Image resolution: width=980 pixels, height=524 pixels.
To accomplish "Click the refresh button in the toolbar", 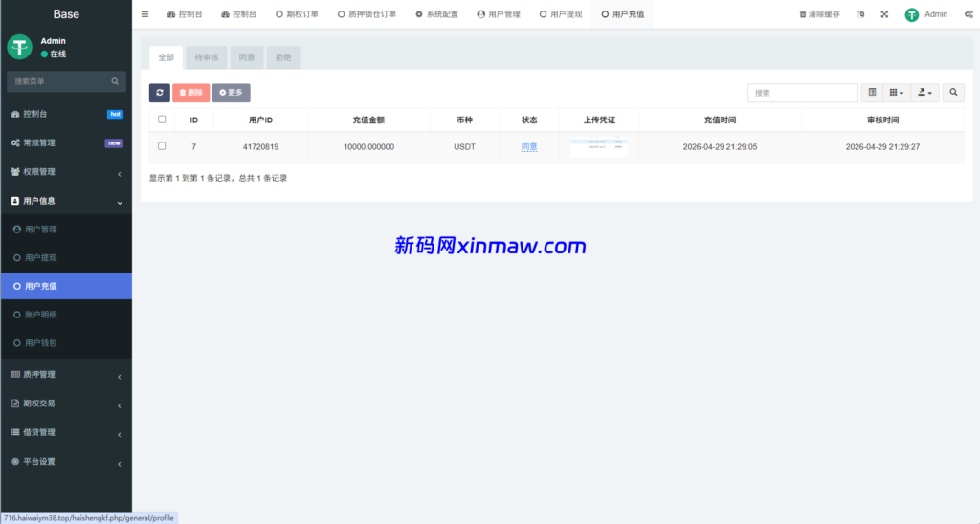I will click(x=160, y=93).
